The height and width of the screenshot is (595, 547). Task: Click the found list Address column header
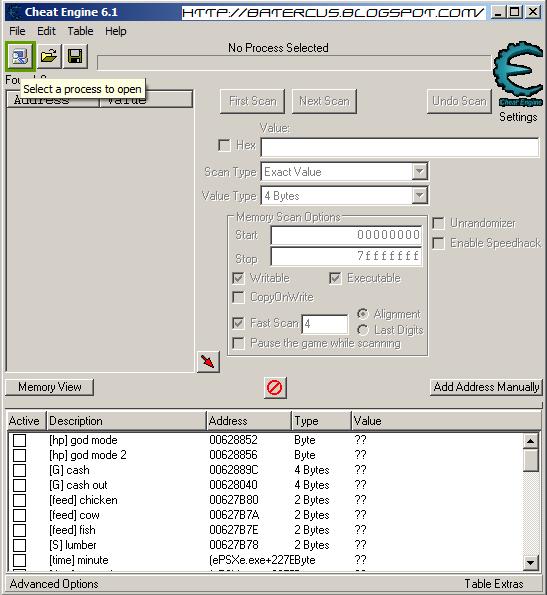[53, 100]
